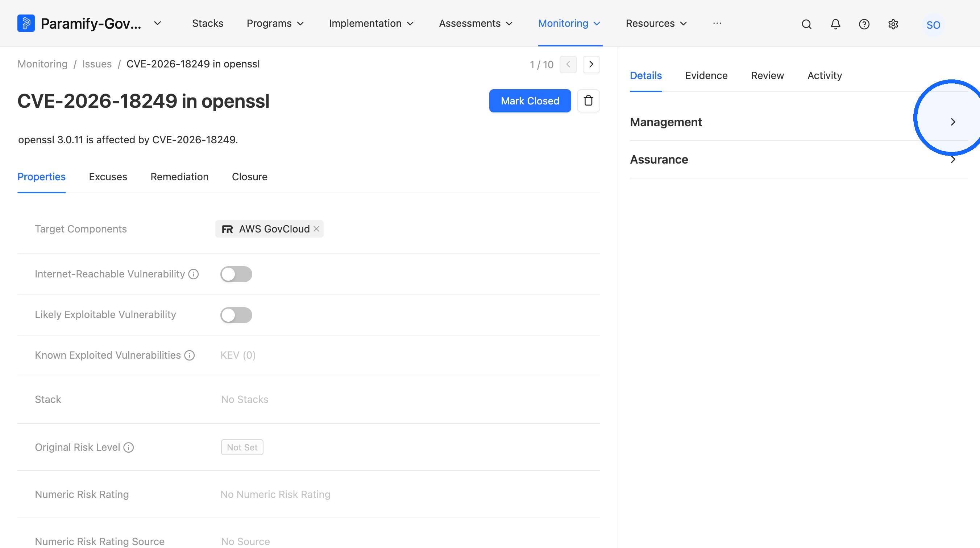The image size is (980, 548).
Task: Click the 'KEV (0)' value
Action: click(x=238, y=355)
